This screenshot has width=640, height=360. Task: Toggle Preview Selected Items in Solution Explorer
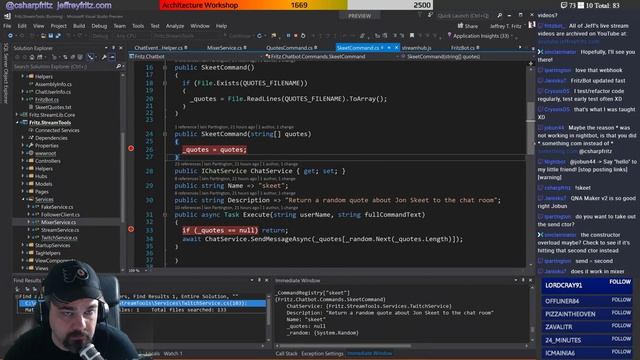coord(112,58)
